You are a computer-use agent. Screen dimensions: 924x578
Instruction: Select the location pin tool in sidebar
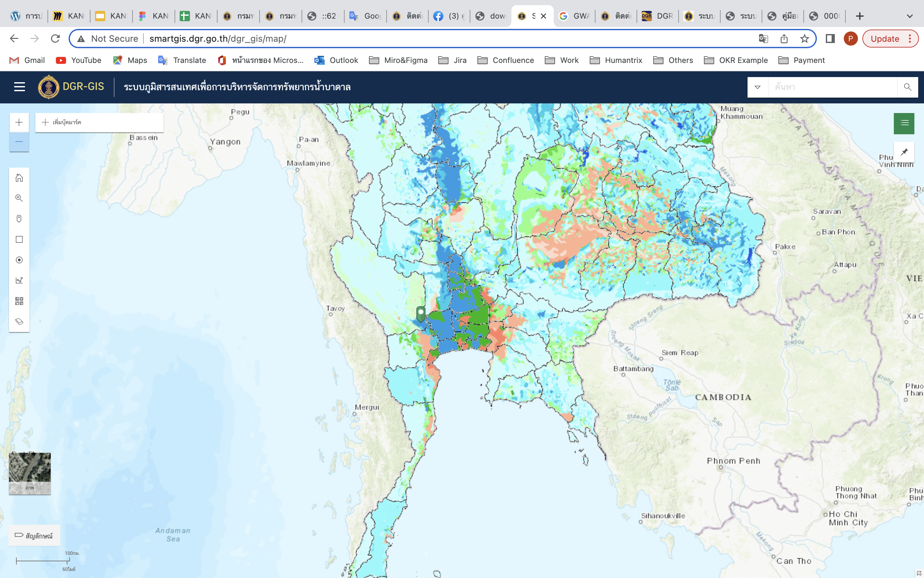tap(19, 219)
